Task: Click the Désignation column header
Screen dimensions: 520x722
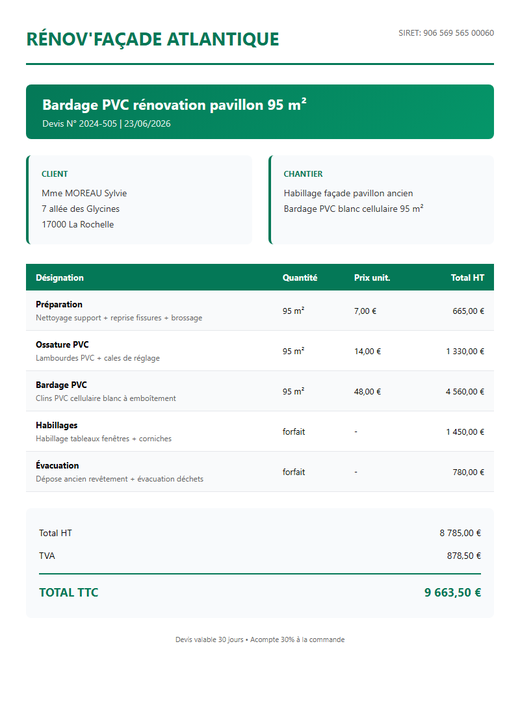Action: pyautogui.click(x=60, y=278)
